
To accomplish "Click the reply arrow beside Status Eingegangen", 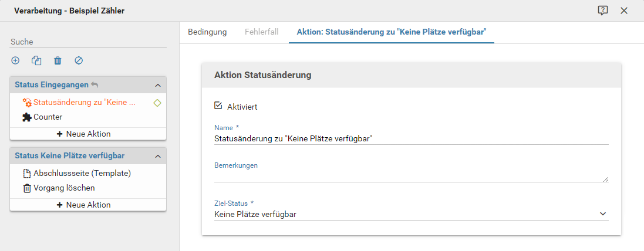I will pos(95,85).
